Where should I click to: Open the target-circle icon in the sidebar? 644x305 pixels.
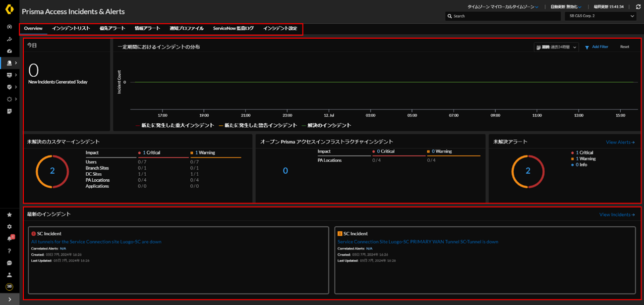tap(9, 27)
